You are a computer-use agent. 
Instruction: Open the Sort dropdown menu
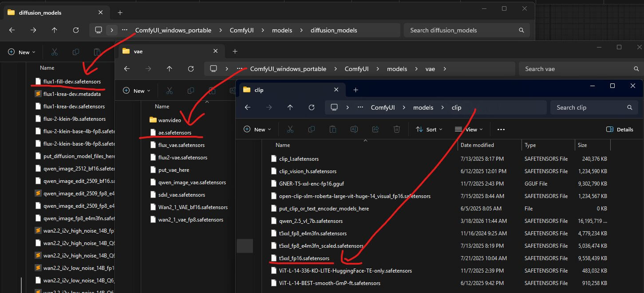coord(429,129)
